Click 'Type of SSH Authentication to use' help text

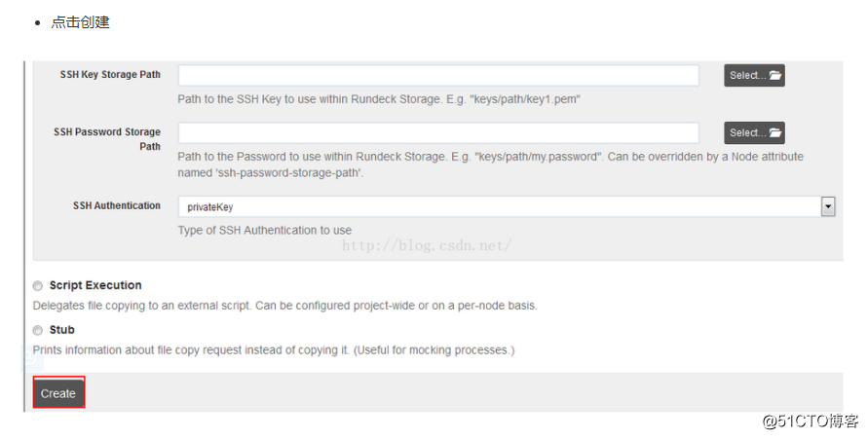[265, 230]
